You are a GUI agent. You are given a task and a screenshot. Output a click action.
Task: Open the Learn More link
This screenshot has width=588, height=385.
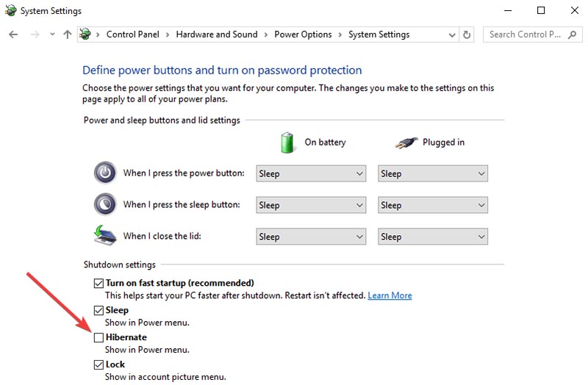coord(390,295)
